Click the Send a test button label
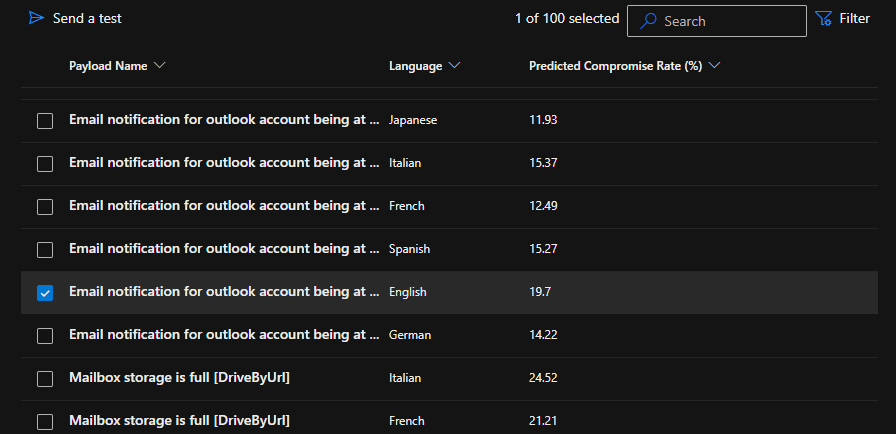Viewport: 896px width, 434px height. (87, 18)
